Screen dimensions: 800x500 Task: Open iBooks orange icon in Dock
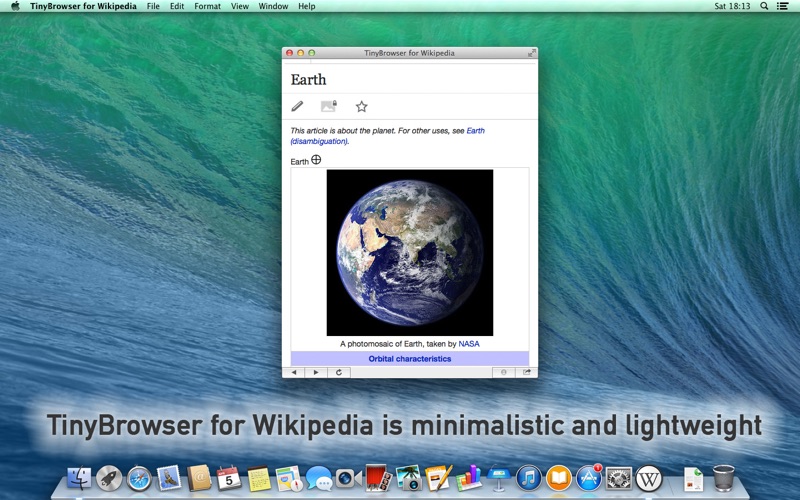(559, 479)
